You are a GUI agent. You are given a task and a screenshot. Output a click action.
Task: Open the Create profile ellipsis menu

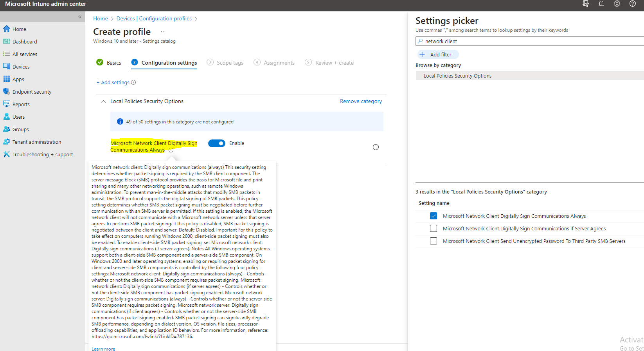[x=163, y=32]
